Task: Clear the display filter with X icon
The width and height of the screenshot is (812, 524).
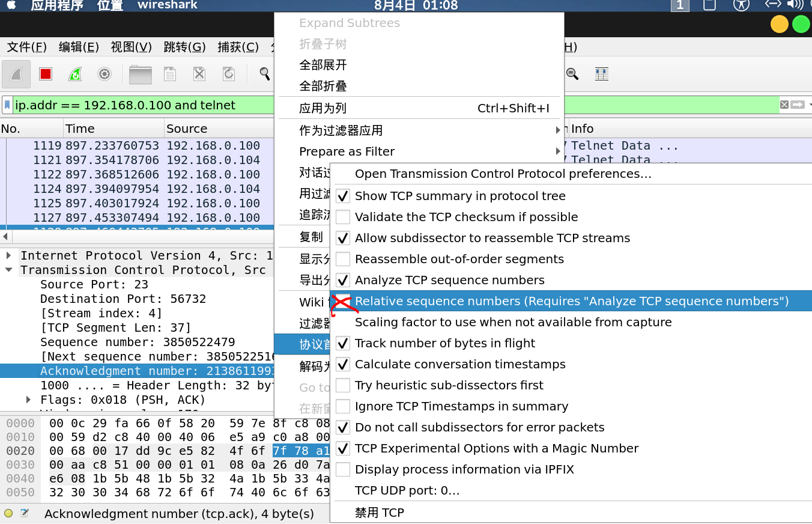Action: click(x=784, y=105)
